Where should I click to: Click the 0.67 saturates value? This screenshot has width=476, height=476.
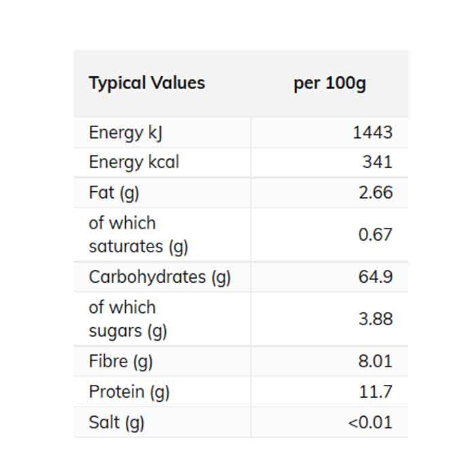(x=375, y=235)
